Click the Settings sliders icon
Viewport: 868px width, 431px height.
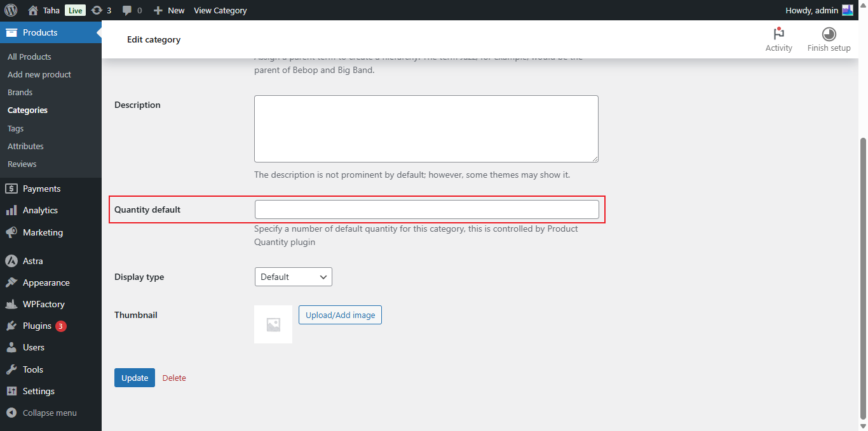(x=11, y=391)
